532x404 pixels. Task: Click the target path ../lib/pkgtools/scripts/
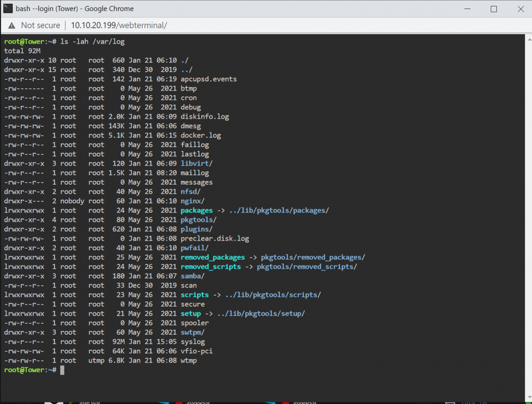pos(273,295)
